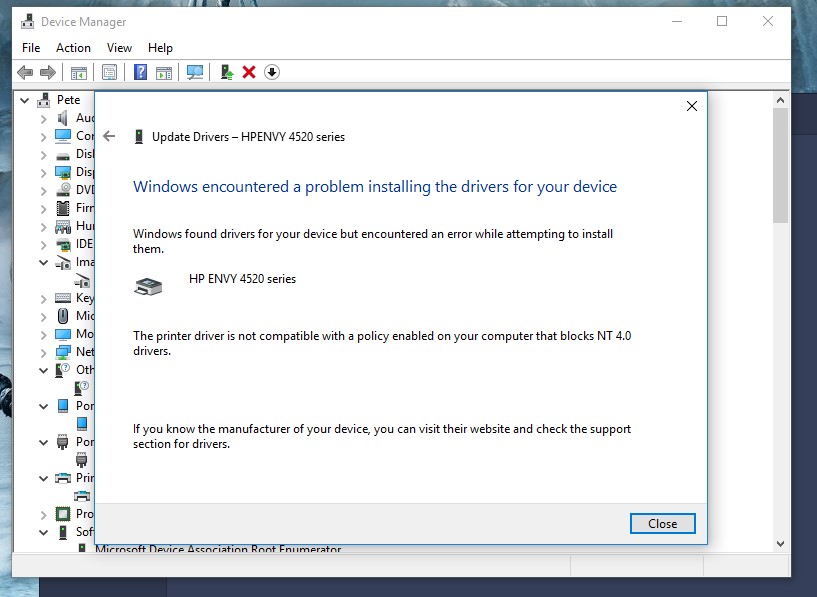
Task: Select the unknown device under Other devices
Action: [x=82, y=388]
